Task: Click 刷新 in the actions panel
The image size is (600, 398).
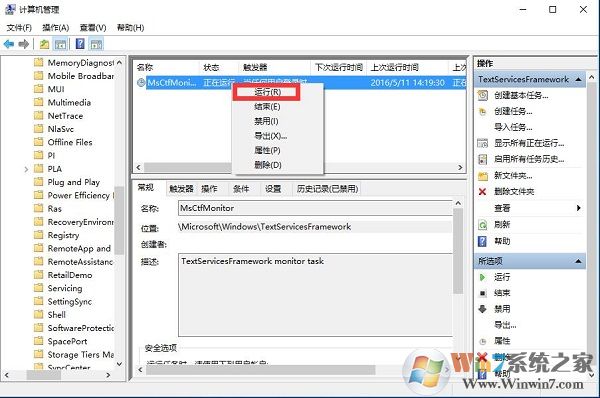Action: point(502,225)
